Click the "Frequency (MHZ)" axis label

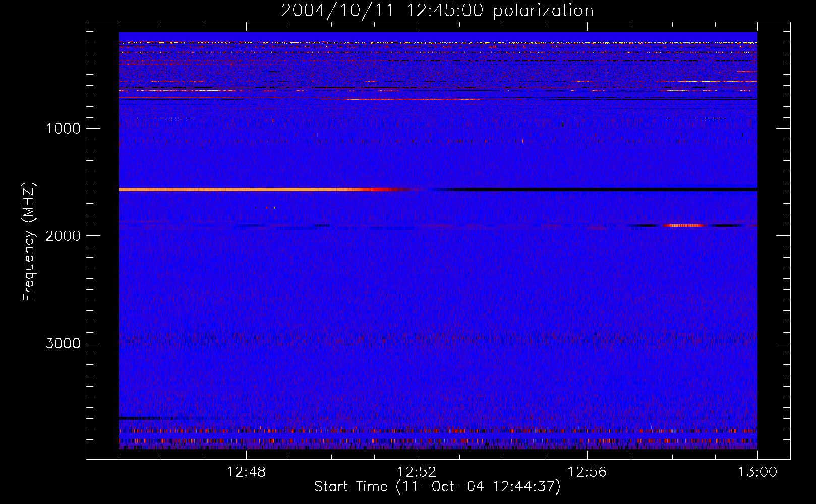pos(29,241)
